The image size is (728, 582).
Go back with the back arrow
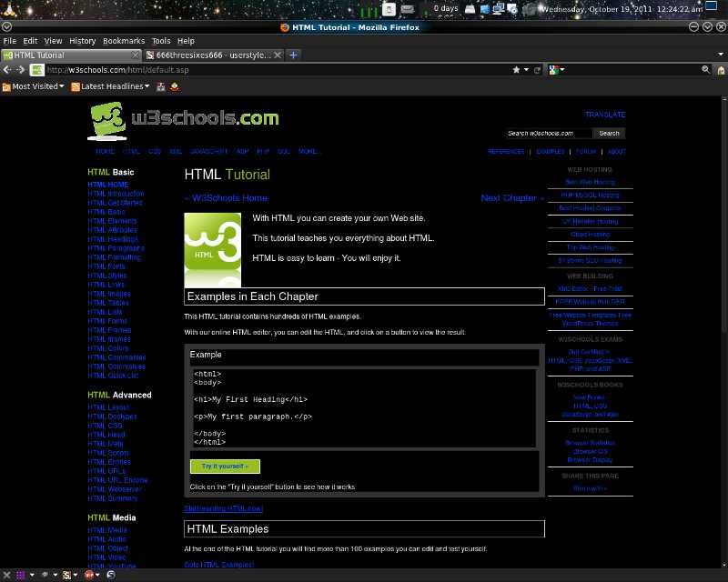tap(7, 70)
